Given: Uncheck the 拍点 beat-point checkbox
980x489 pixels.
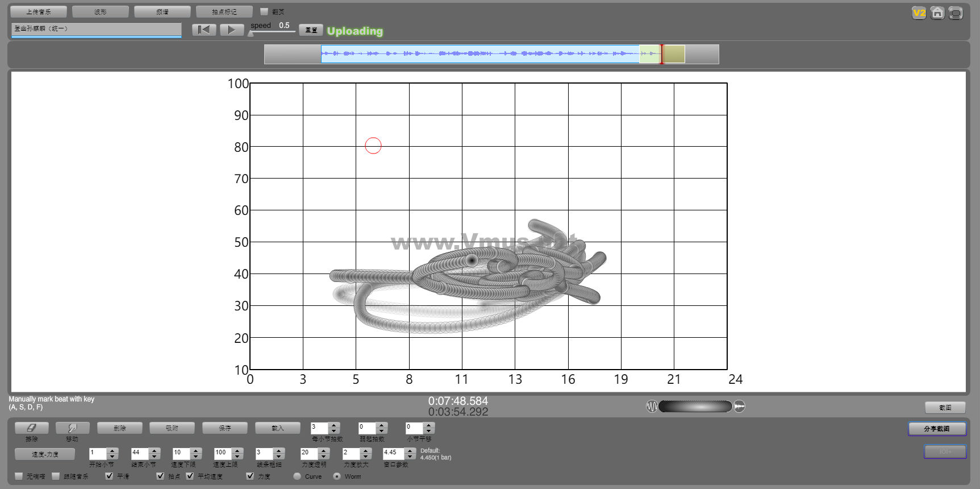Looking at the screenshot, I should coord(160,476).
